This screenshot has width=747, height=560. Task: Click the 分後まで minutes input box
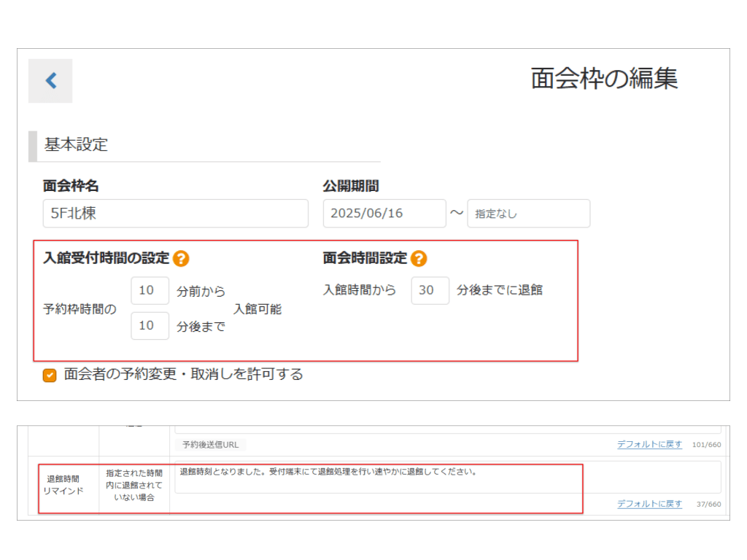coord(150,326)
